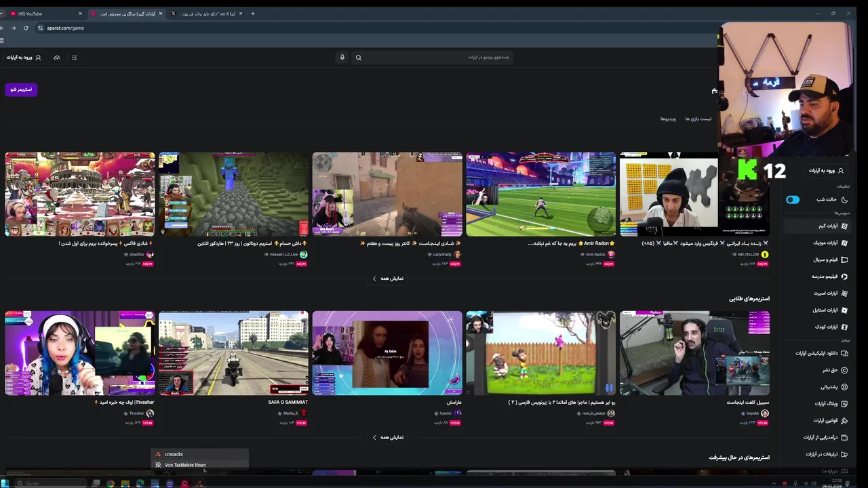Screen dimensions: 868x488
Task: Open the browser apps grid in bookmarks bar
Action: [2, 41]
